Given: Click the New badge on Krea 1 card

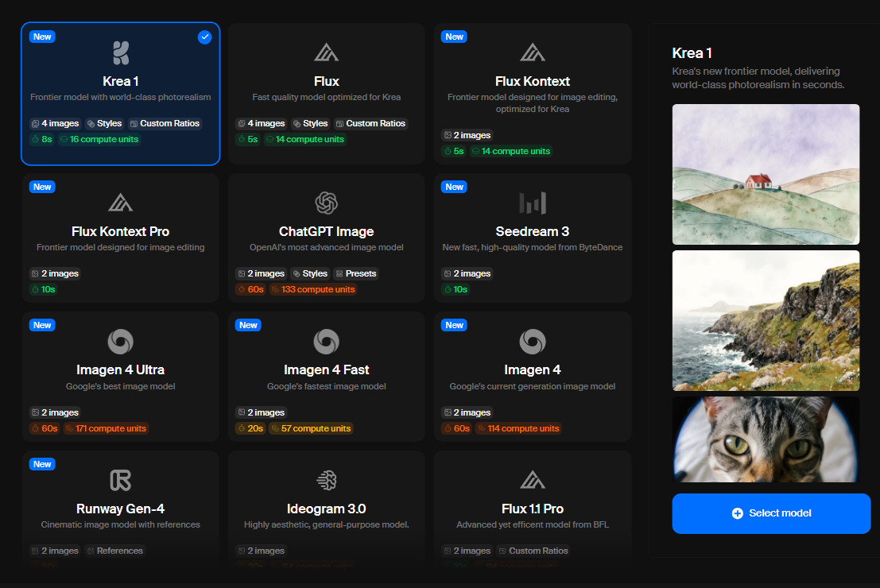Looking at the screenshot, I should (42, 37).
